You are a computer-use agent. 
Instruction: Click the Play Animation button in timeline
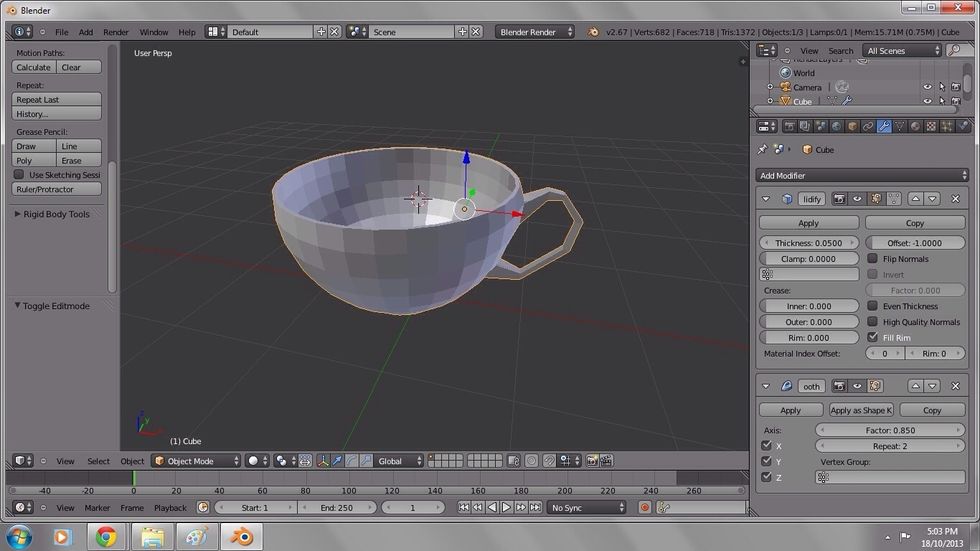point(506,508)
